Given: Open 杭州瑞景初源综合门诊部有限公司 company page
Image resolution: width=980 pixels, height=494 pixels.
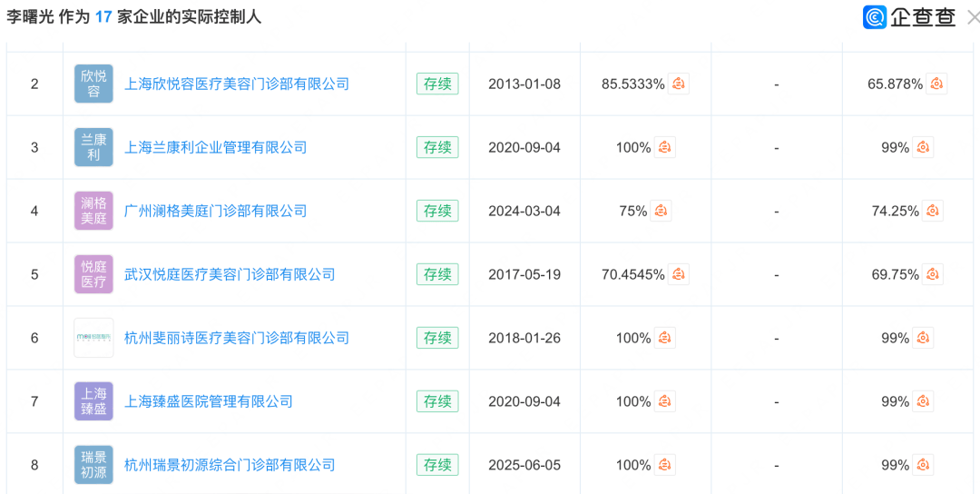Looking at the screenshot, I should point(230,465).
